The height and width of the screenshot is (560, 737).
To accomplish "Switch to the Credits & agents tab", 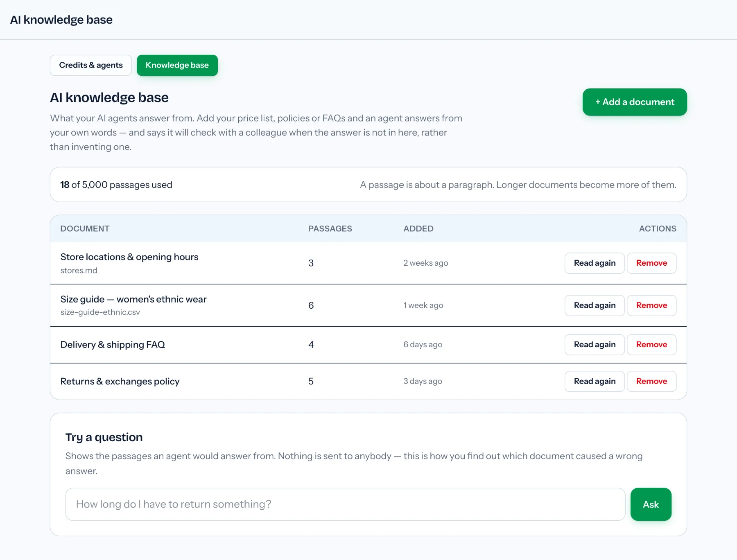I will [x=91, y=65].
